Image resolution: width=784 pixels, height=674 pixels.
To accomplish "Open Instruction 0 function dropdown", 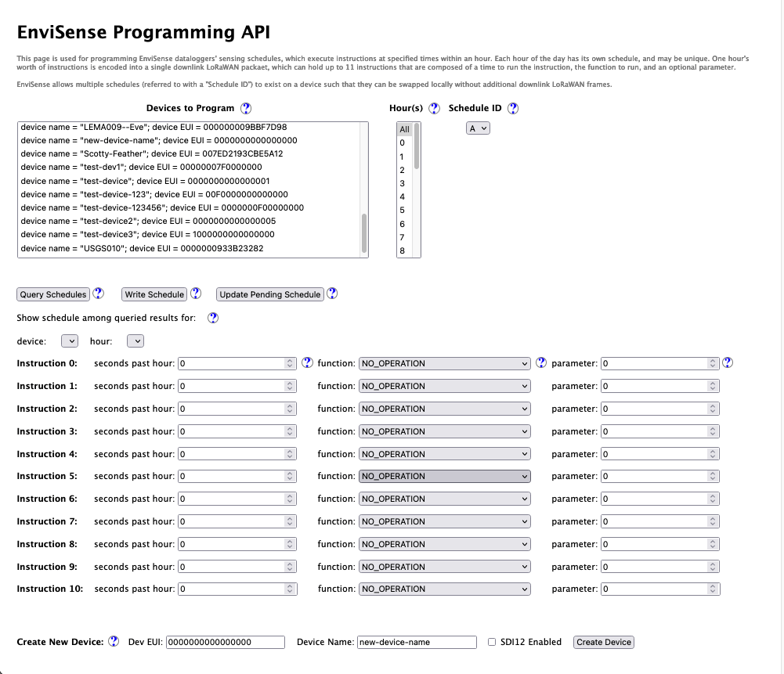I will pos(445,363).
